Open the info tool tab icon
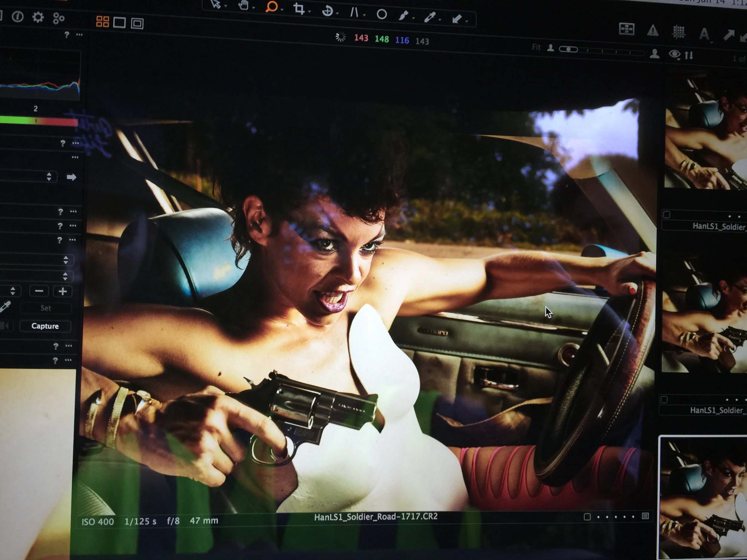The image size is (747, 560). [18, 16]
